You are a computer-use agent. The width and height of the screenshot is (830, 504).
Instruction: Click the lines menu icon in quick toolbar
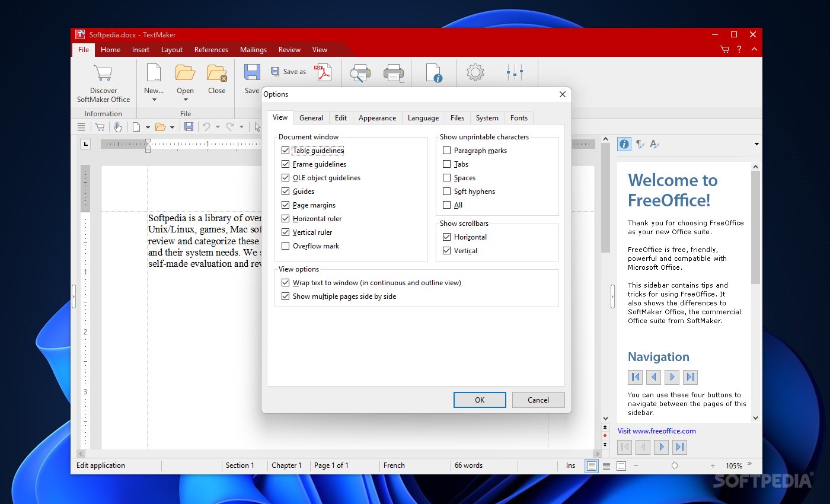point(81,127)
